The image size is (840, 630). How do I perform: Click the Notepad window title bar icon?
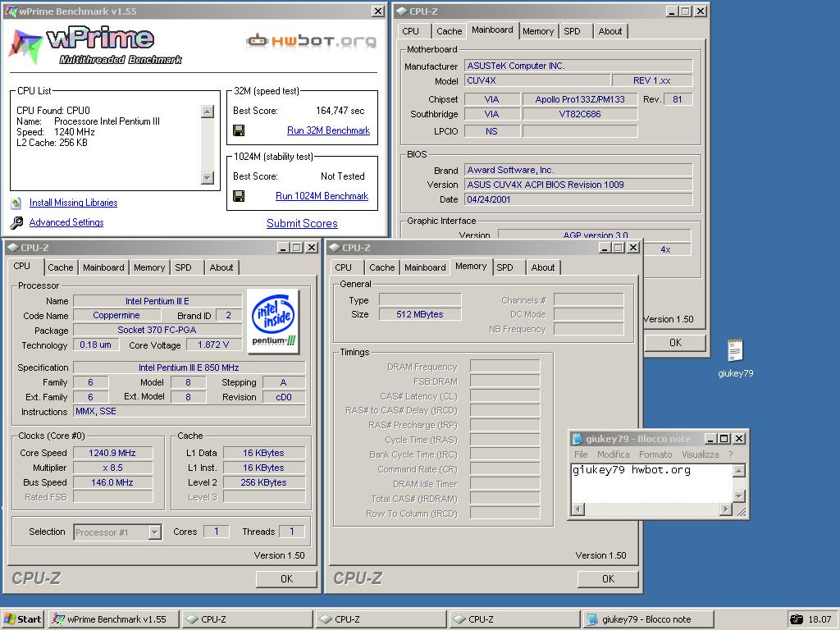point(577,439)
